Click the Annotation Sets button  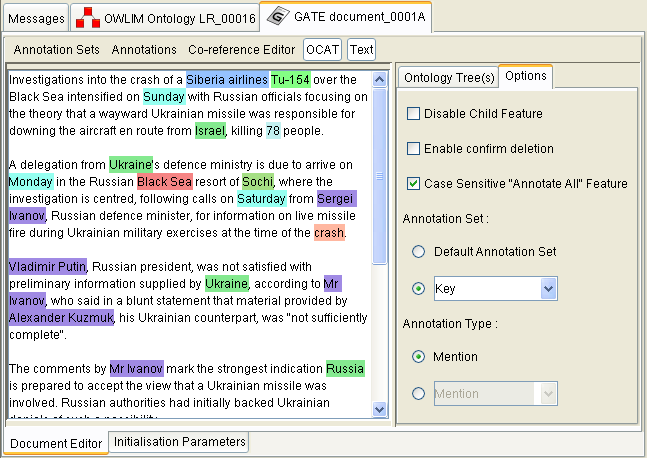(56, 49)
